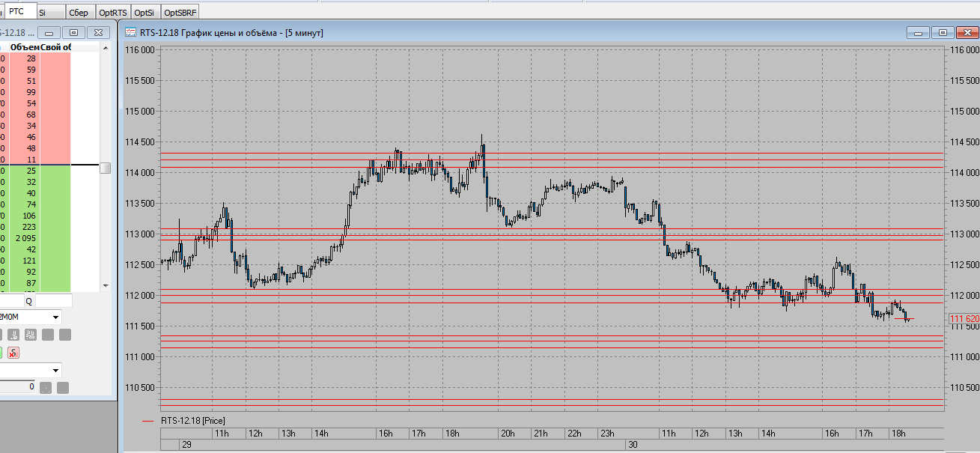Click the field showing value 0
This screenshot has height=453, width=980.
point(17,387)
